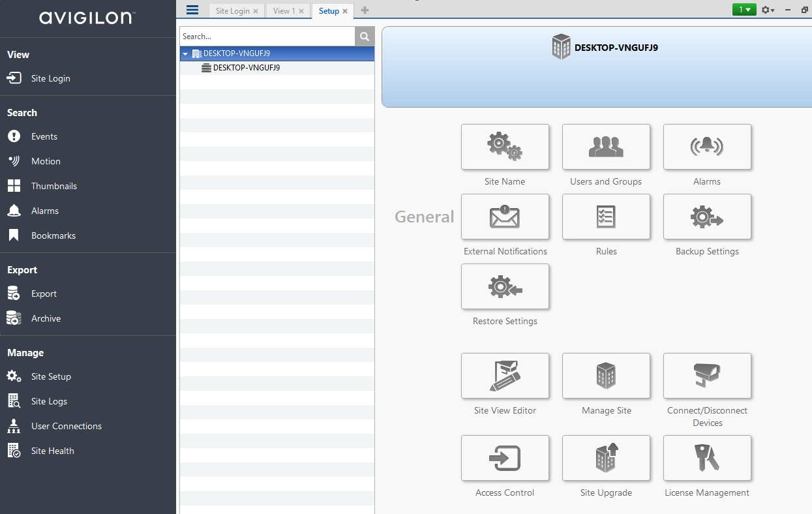Click the search magnifier button

coord(365,37)
